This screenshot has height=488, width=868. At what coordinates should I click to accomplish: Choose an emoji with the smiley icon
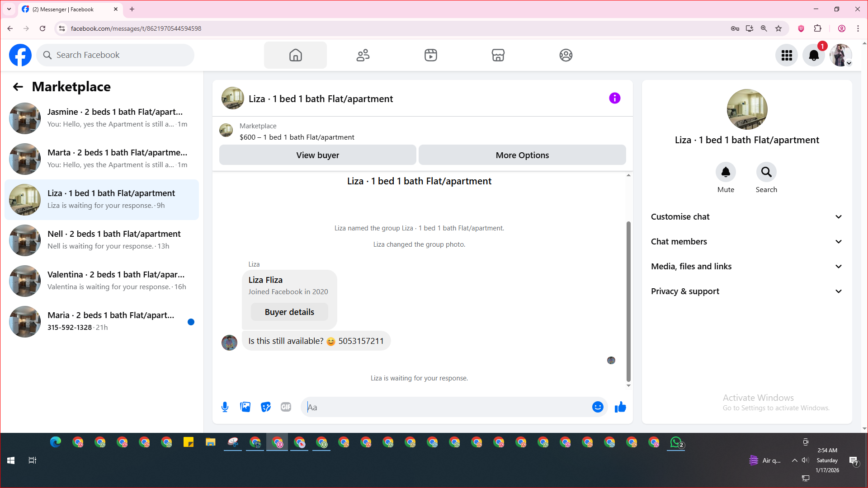(598, 407)
